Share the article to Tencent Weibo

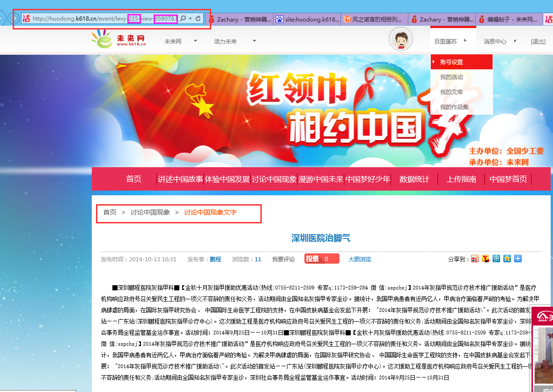click(486, 259)
